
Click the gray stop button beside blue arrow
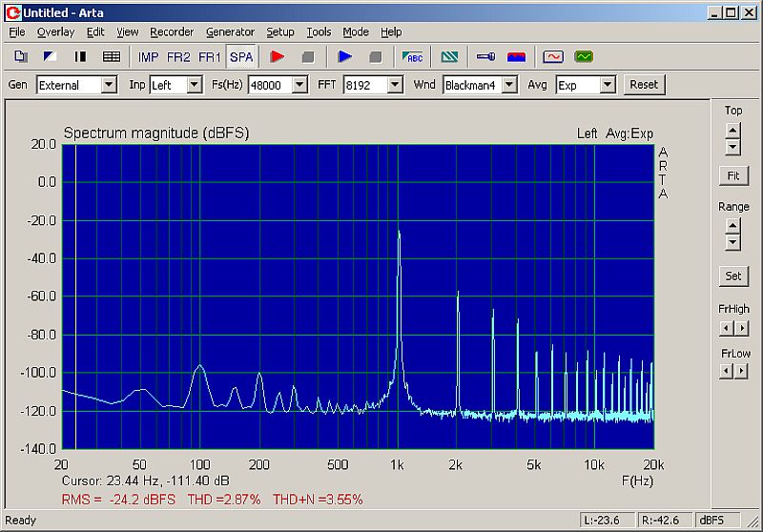[x=375, y=57]
